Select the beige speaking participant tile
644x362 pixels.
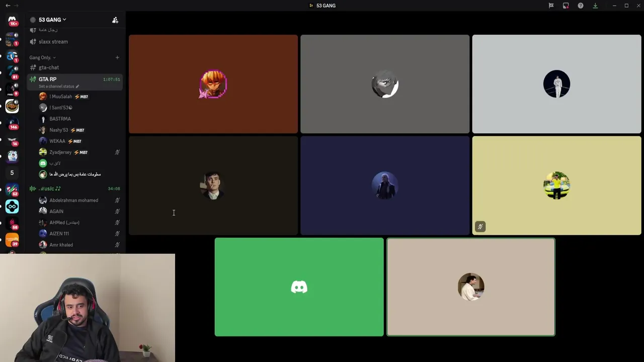pos(471,287)
